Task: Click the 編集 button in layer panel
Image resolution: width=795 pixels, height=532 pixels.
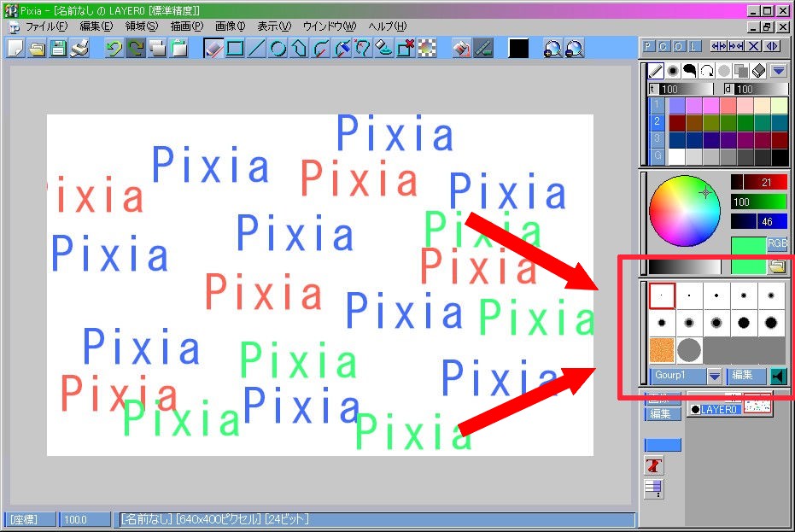Action: [x=663, y=414]
